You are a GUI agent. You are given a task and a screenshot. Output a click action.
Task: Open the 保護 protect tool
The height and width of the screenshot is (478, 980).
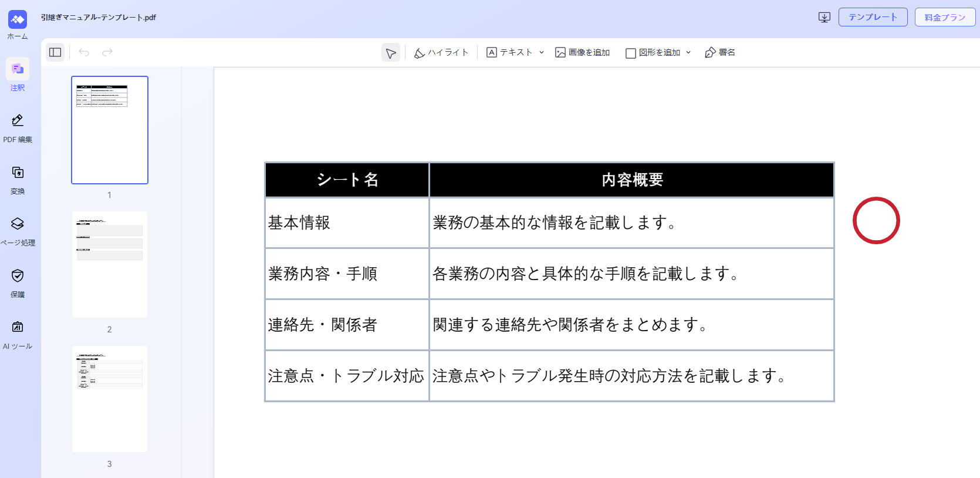(18, 283)
